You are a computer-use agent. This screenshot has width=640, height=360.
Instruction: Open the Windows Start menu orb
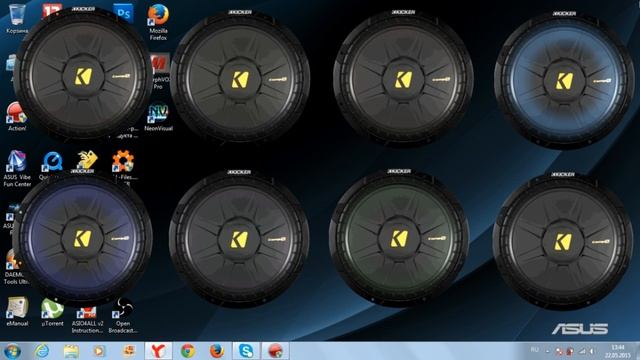[x=12, y=351]
